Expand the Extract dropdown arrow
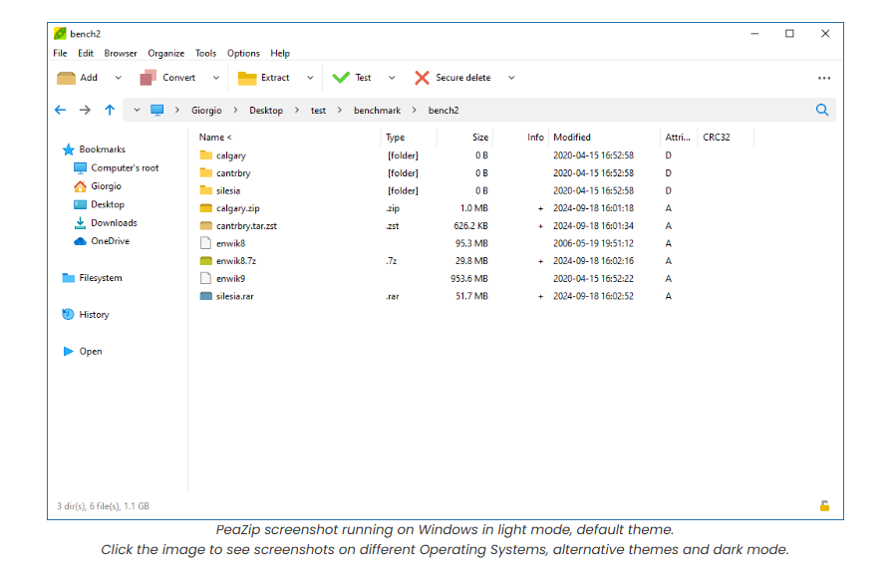 click(310, 78)
